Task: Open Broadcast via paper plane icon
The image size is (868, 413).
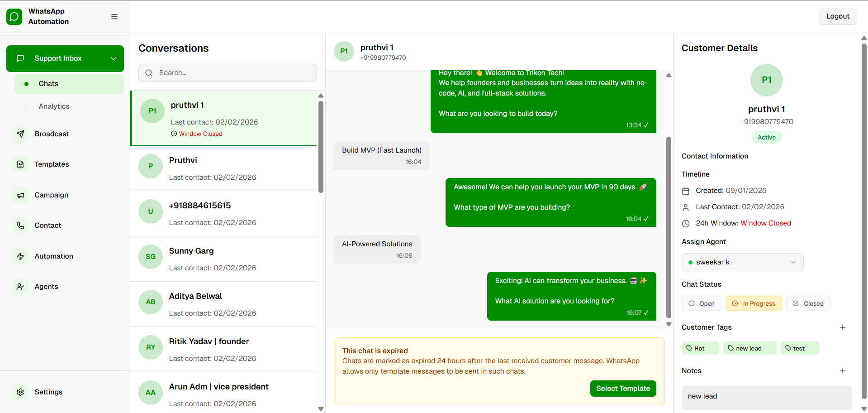Action: click(20, 134)
